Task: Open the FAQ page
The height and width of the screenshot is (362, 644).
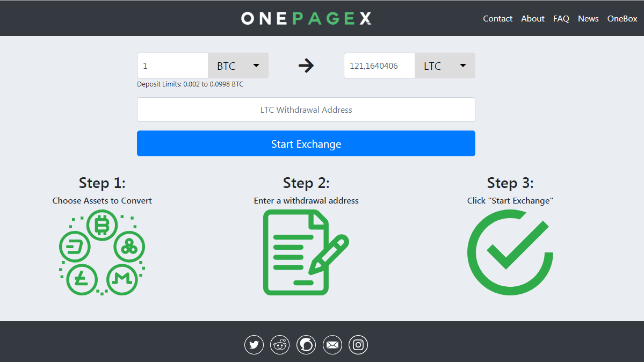Action: point(561,18)
